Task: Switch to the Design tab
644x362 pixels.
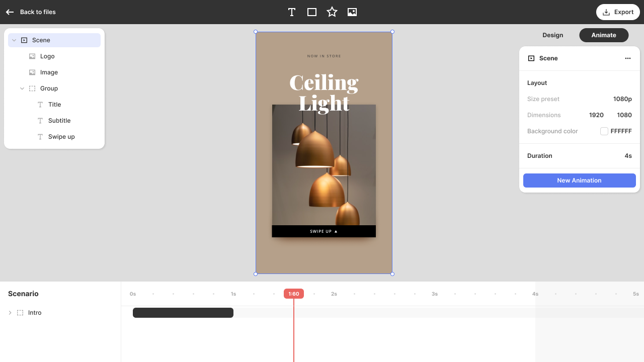Action: click(552, 35)
